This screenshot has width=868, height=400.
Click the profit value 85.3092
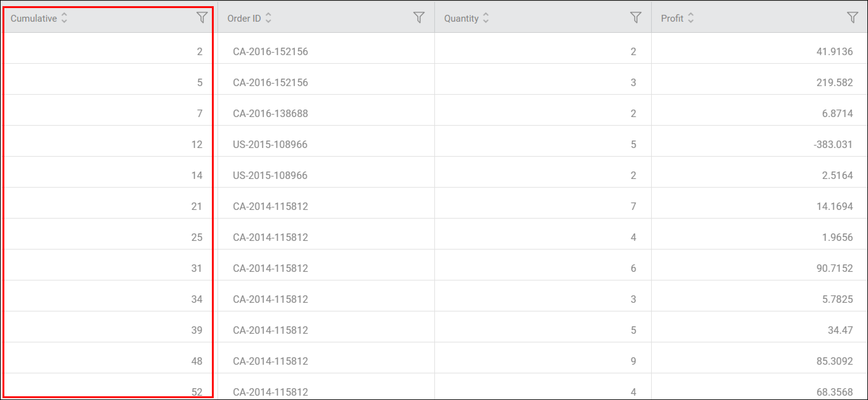(834, 361)
